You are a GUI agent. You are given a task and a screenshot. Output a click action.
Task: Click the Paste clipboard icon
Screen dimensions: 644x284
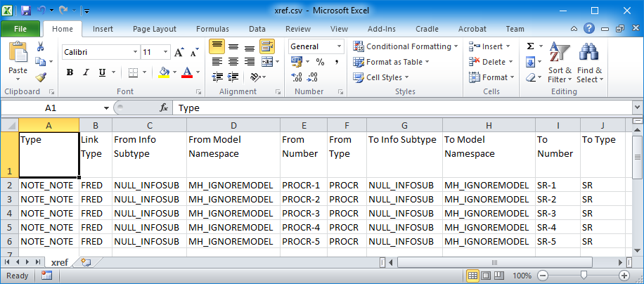[x=18, y=53]
